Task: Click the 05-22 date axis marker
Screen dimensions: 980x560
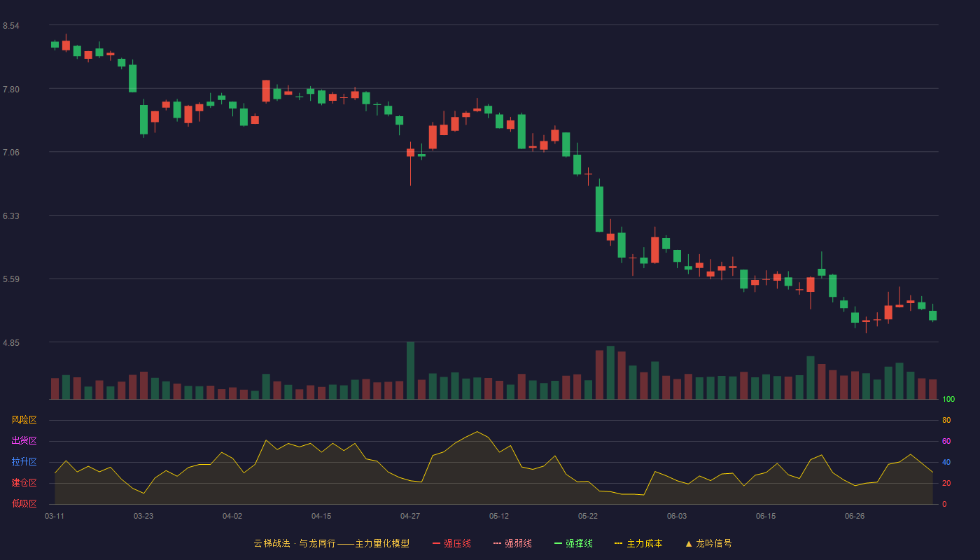Action: click(588, 516)
